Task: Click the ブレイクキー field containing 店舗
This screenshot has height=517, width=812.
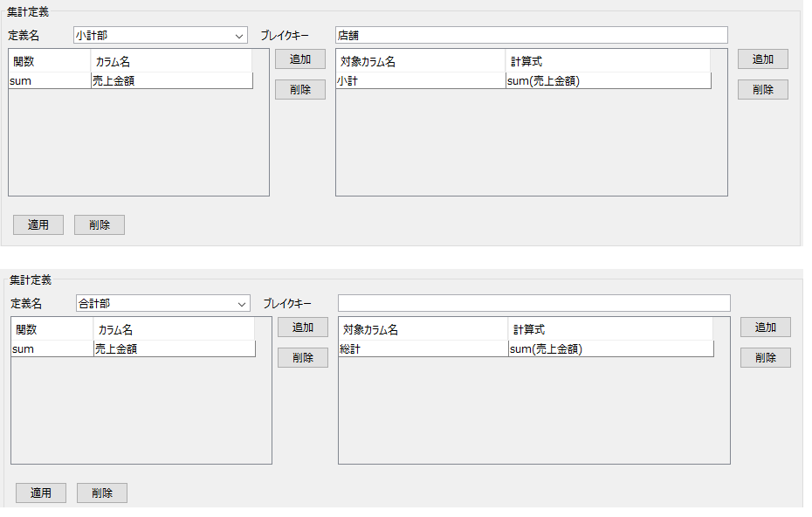Action: (x=531, y=36)
